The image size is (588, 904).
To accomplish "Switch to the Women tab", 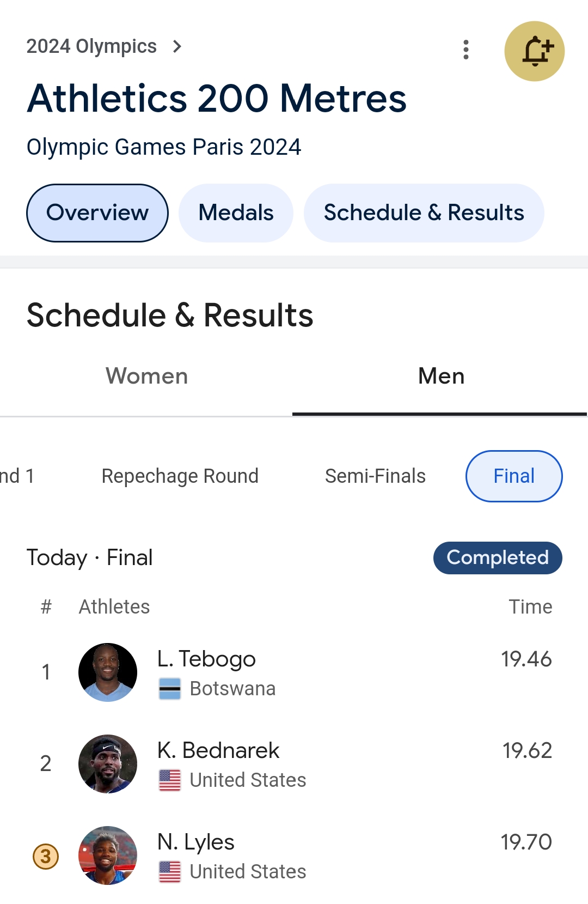I will pyautogui.click(x=146, y=377).
